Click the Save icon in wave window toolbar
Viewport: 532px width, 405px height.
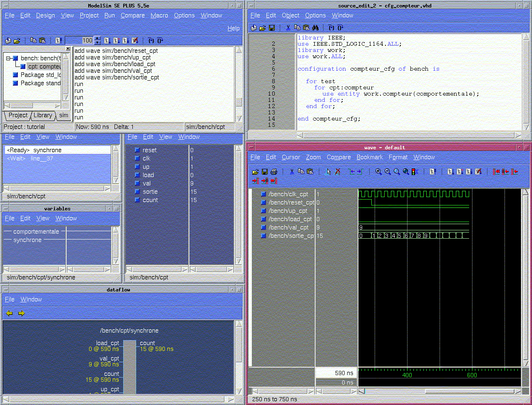pyautogui.click(x=265, y=171)
